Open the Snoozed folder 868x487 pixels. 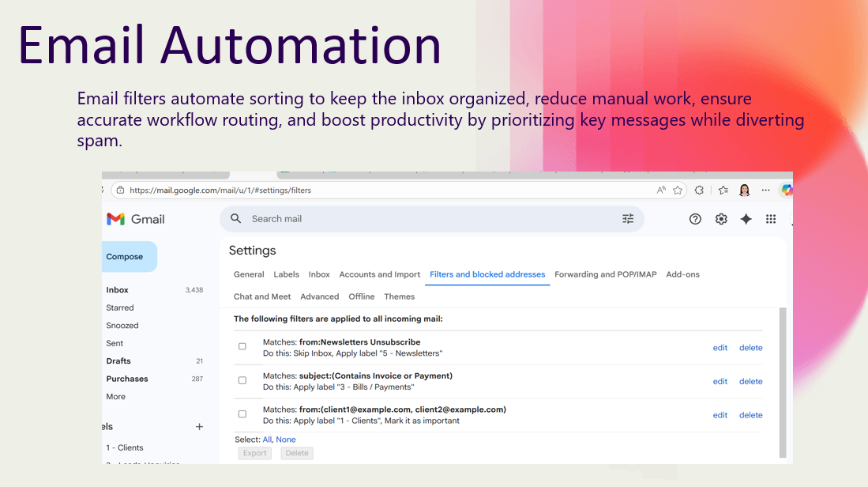[122, 326]
